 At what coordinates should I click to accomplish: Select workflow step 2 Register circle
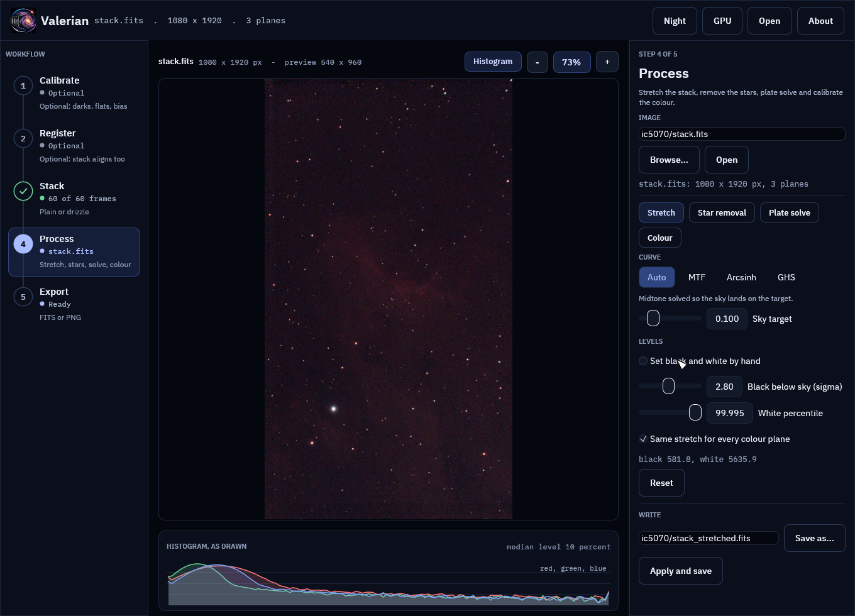(x=23, y=138)
